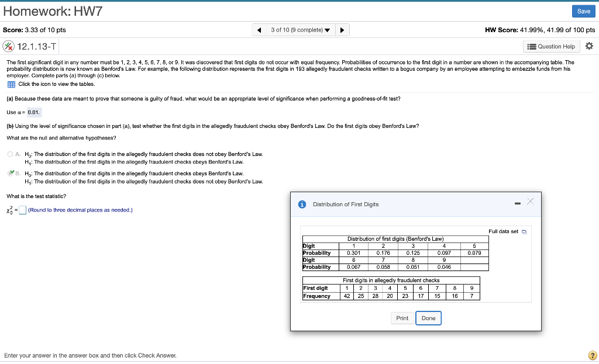
Task: Click frequency value 23 in checks table
Action: 405,296
